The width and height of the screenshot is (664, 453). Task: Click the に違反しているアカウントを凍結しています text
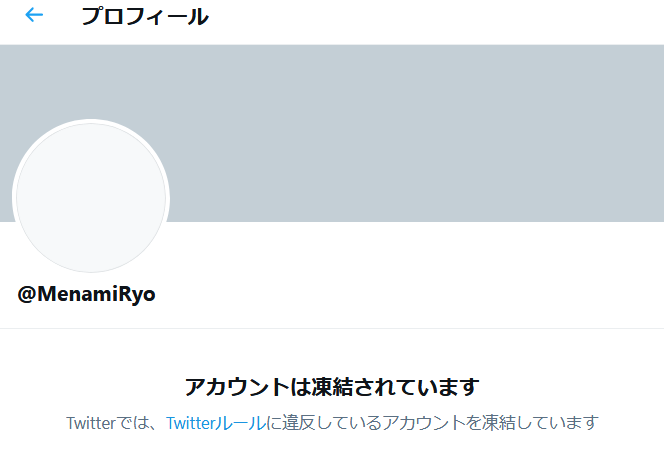click(432, 422)
